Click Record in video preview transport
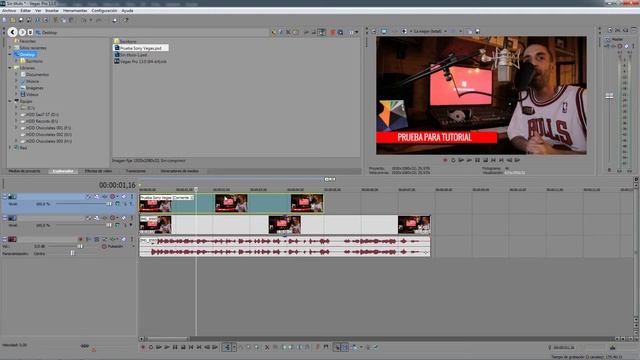 [445, 160]
